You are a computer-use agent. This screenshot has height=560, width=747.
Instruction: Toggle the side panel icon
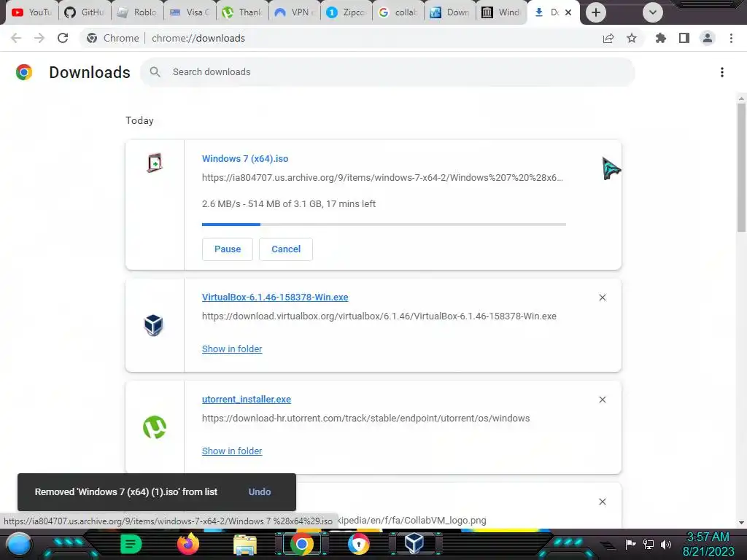pos(684,38)
